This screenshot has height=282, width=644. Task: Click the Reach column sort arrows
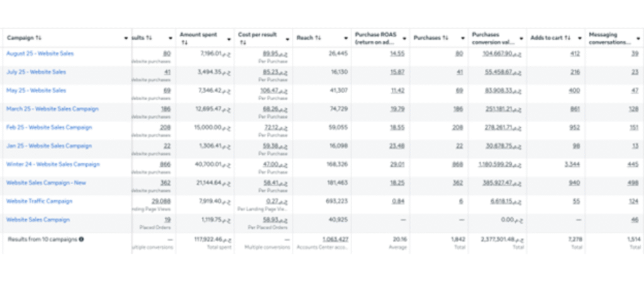tap(318, 38)
